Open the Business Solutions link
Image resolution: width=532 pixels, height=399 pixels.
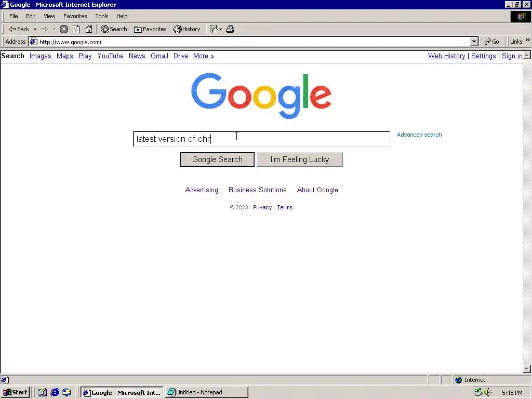pos(258,190)
